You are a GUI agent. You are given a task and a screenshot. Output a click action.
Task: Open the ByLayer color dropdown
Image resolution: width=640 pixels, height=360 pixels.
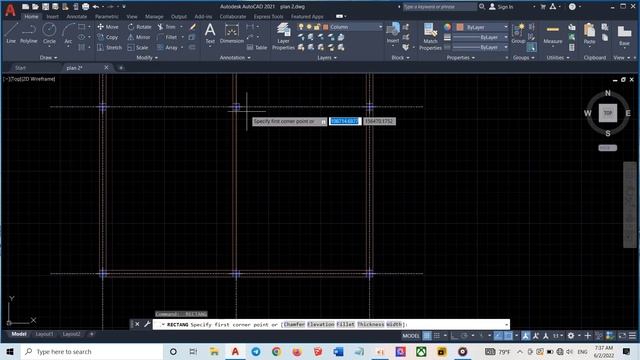point(506,27)
